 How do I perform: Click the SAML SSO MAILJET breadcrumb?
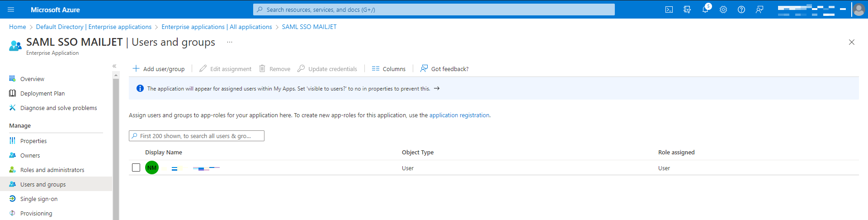click(x=309, y=27)
